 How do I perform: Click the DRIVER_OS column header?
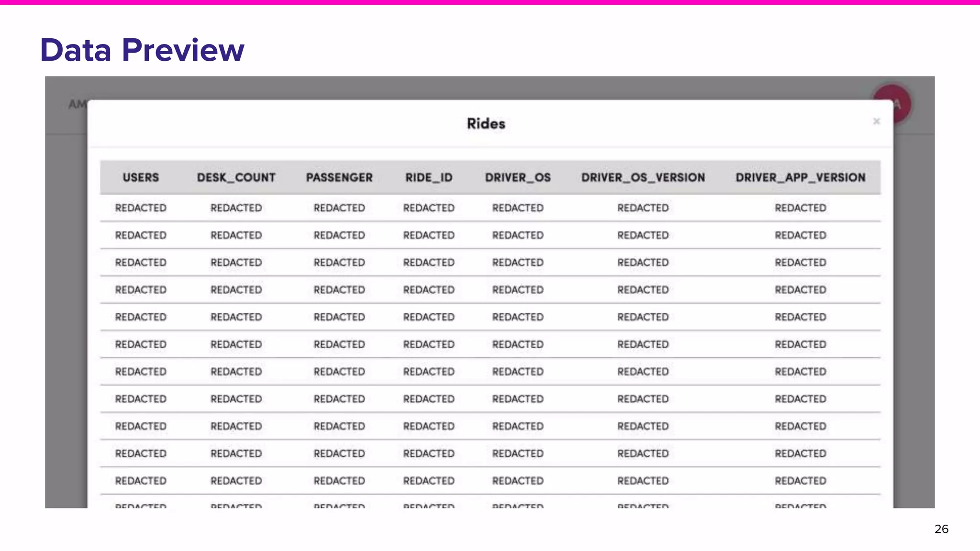[518, 177]
